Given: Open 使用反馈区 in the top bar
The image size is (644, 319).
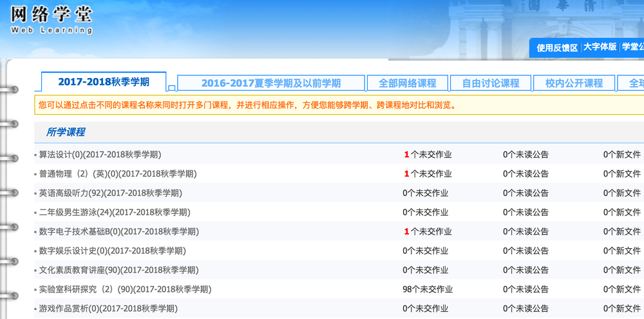Looking at the screenshot, I should [x=557, y=48].
